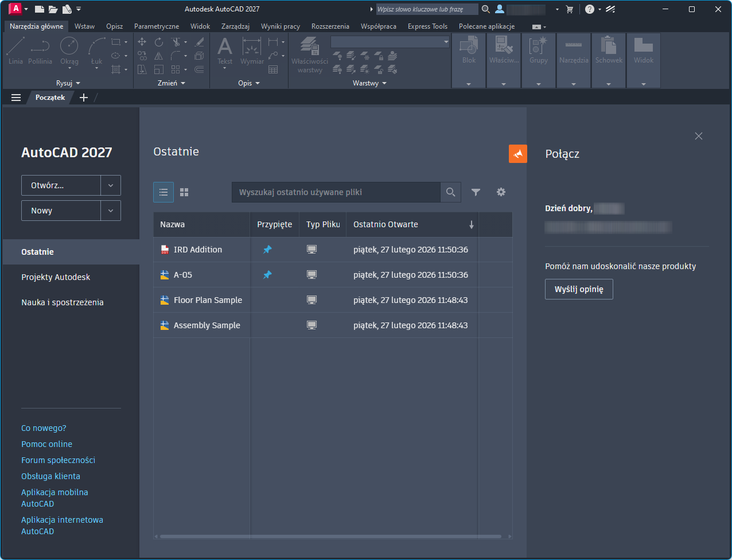Open the Forum społeczności link
The height and width of the screenshot is (560, 732).
58,460
